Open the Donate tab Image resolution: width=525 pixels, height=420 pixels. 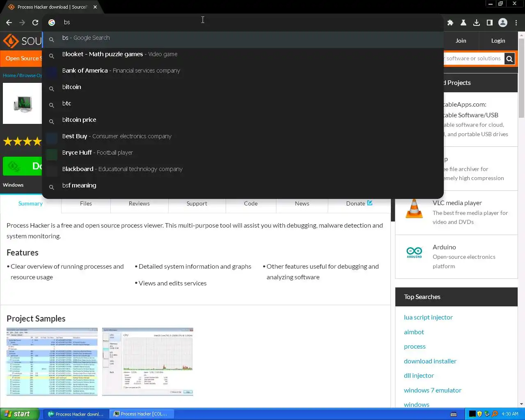(x=359, y=204)
